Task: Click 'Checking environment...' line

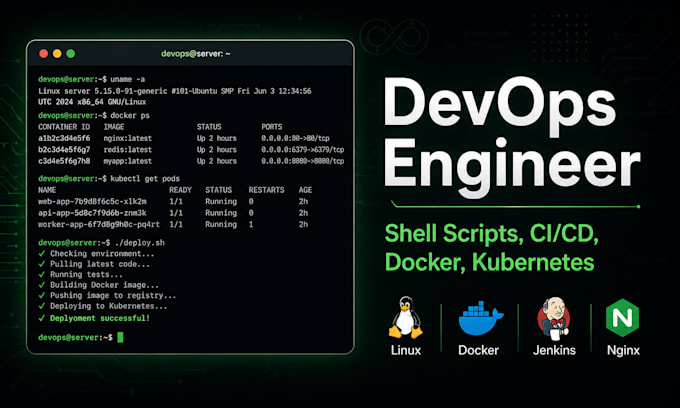Action: (96, 254)
